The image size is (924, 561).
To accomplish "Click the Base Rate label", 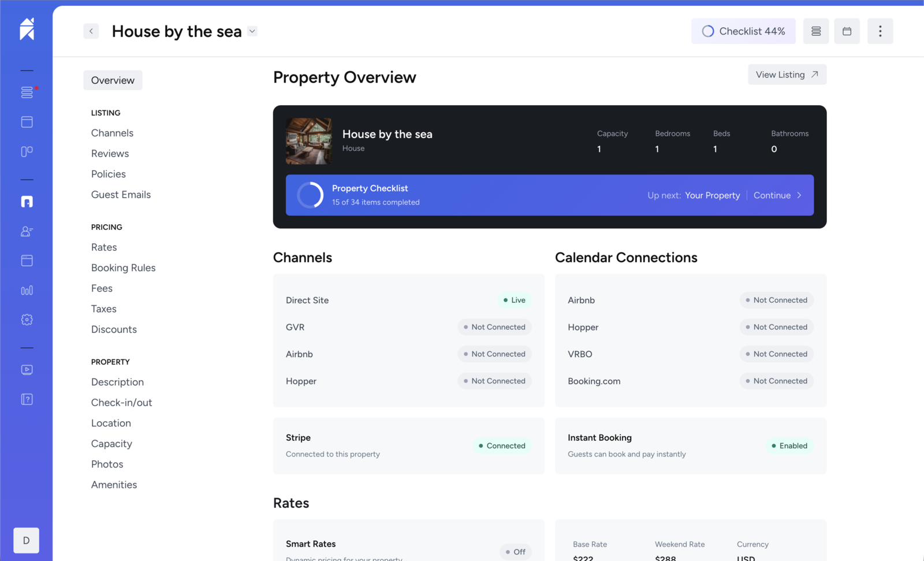I will point(590,544).
